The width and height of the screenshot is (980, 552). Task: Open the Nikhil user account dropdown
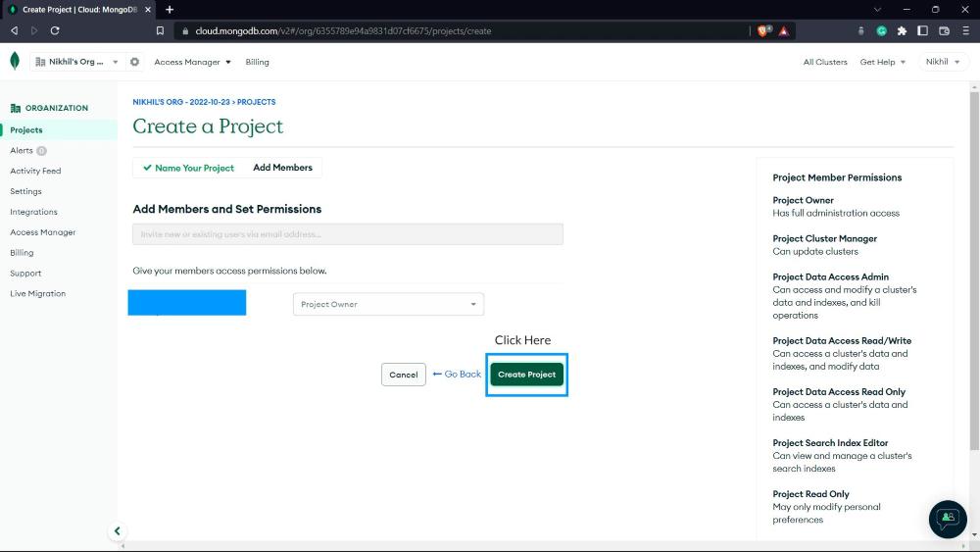(x=943, y=62)
